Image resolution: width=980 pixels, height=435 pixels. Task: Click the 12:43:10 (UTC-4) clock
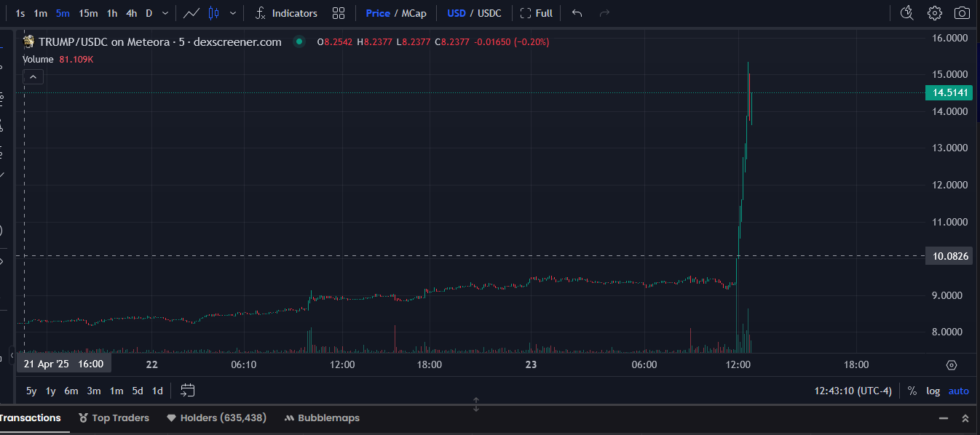[x=853, y=391]
